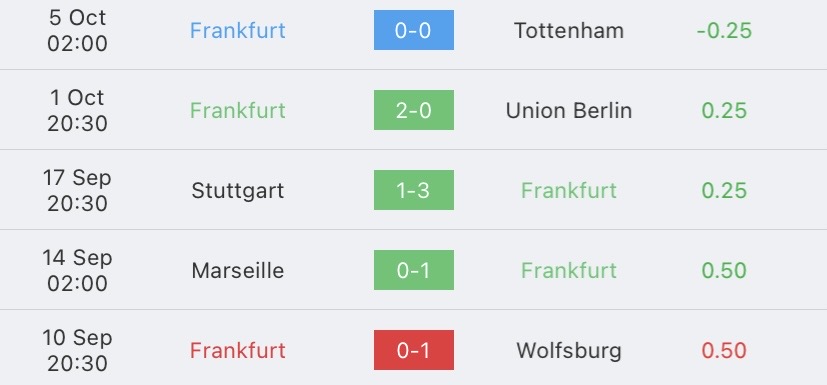Open the 2-0 Frankfurt vs Union Berlin score
Viewport: 827px width, 385px height.
pos(414,110)
